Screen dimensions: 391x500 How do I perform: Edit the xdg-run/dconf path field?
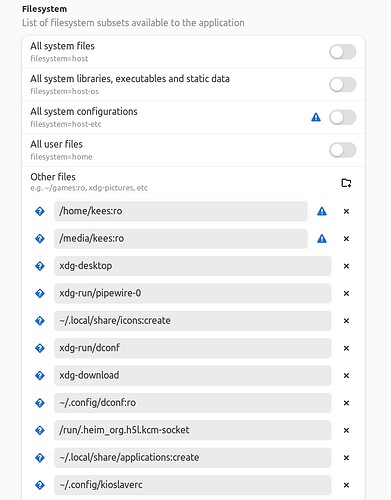tap(193, 348)
